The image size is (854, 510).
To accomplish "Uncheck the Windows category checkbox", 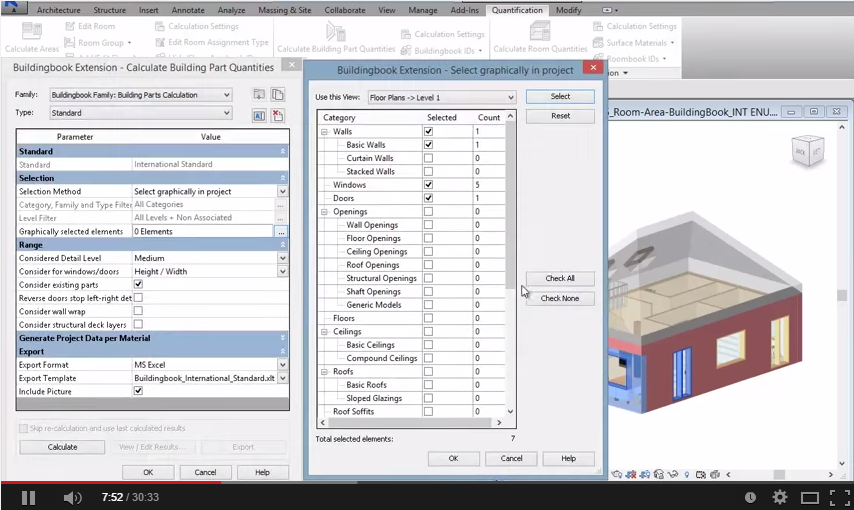I will (x=429, y=185).
